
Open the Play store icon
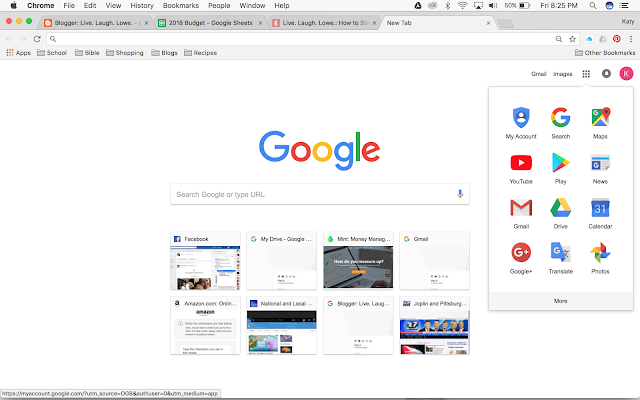tap(560, 168)
